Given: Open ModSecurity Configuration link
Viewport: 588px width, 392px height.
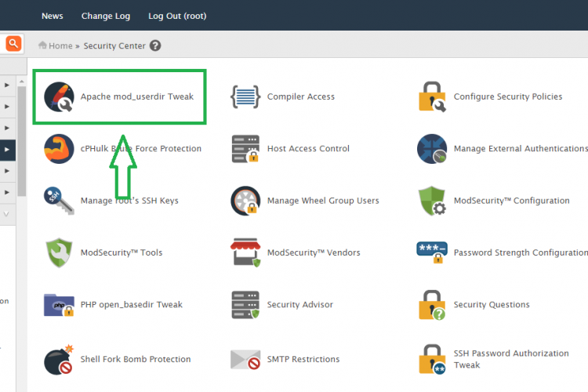Looking at the screenshot, I should tap(511, 201).
